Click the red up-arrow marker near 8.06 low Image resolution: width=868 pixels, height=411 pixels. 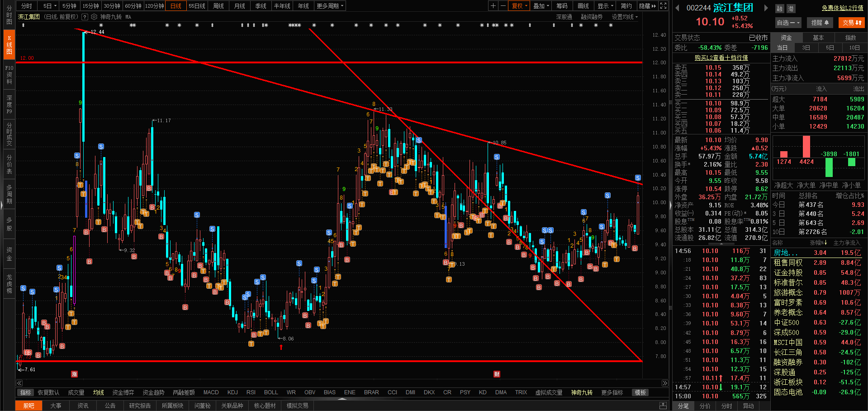tap(281, 347)
